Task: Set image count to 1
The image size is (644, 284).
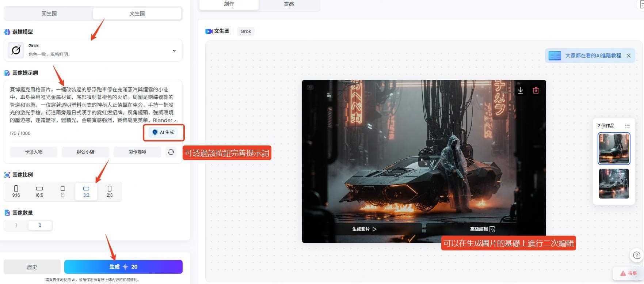Action: coord(16,225)
